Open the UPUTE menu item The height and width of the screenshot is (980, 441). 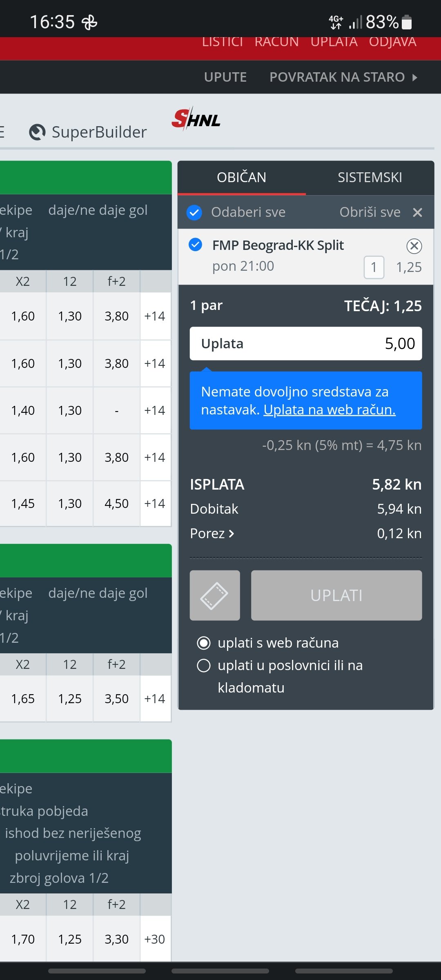coord(225,77)
